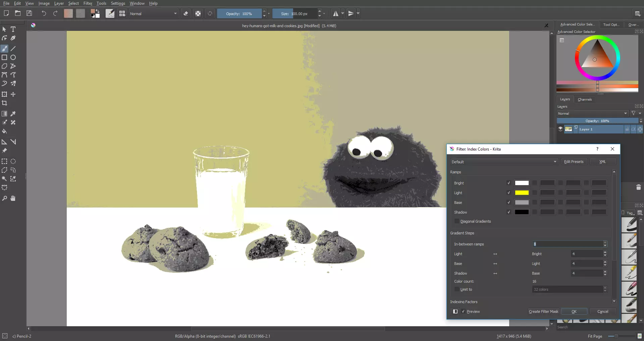
Task: Select the Zoom magnifier tool
Action: coord(4,198)
